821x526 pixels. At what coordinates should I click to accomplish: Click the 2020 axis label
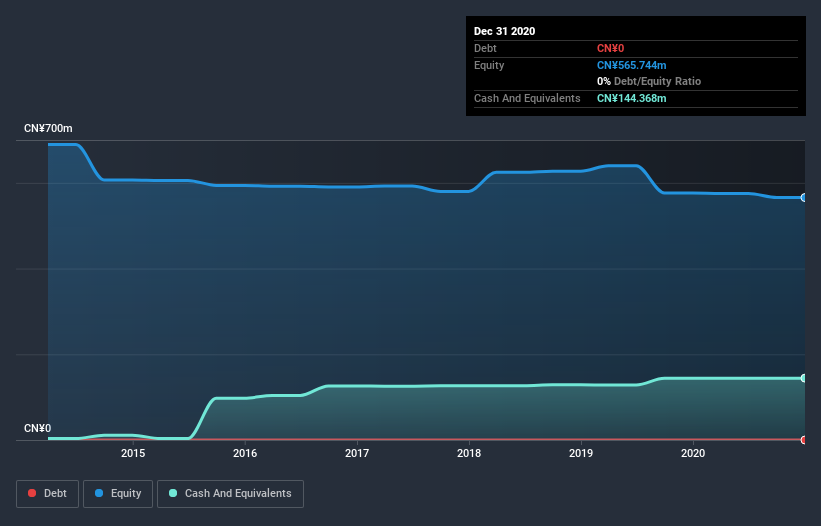click(693, 453)
